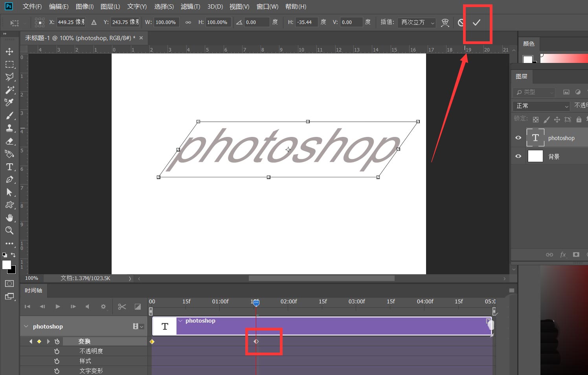Select the Magic Wand tool
The width and height of the screenshot is (588, 375).
click(9, 90)
